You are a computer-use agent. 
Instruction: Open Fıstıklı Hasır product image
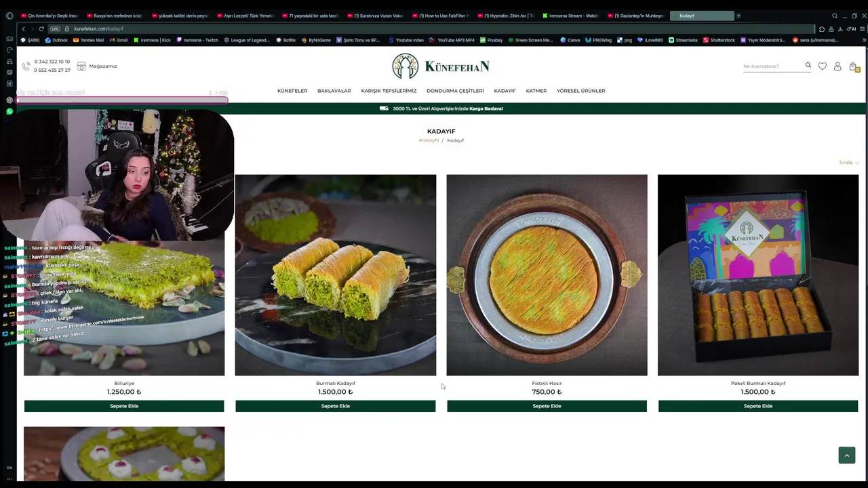click(547, 275)
